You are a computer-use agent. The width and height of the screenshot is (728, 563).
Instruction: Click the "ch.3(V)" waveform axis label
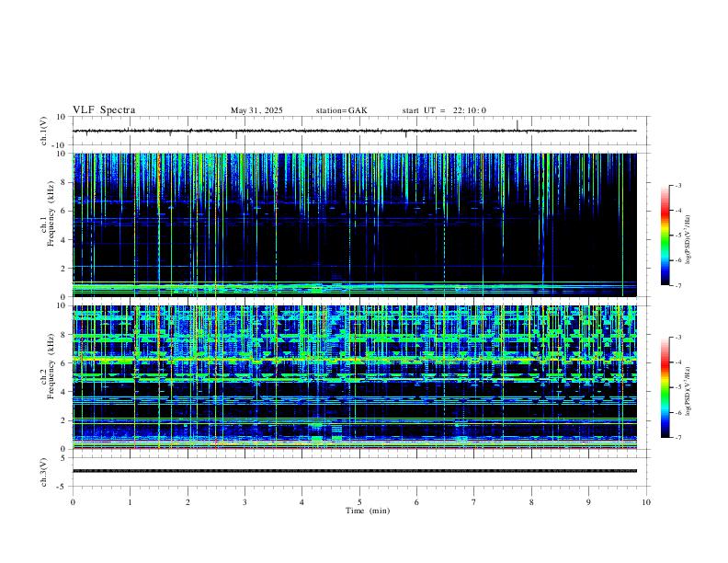[44, 472]
